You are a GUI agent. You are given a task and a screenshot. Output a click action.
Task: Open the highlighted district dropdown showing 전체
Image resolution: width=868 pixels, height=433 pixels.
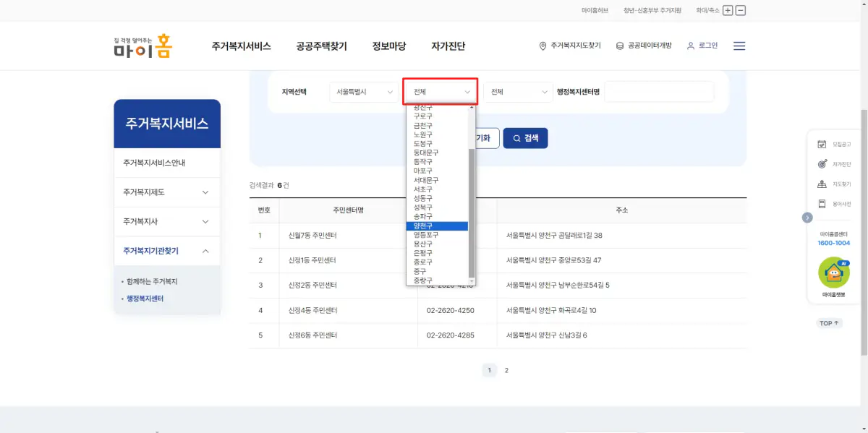441,92
